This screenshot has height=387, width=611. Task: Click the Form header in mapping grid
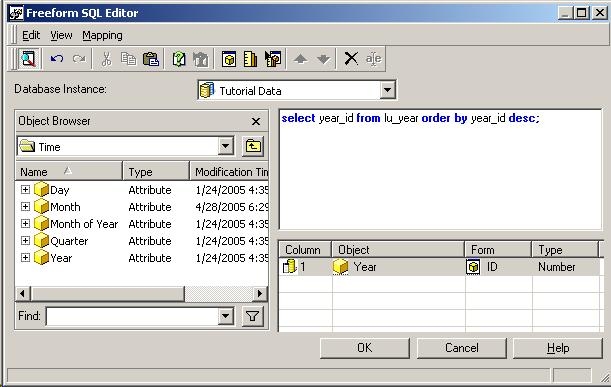pyautogui.click(x=498, y=249)
